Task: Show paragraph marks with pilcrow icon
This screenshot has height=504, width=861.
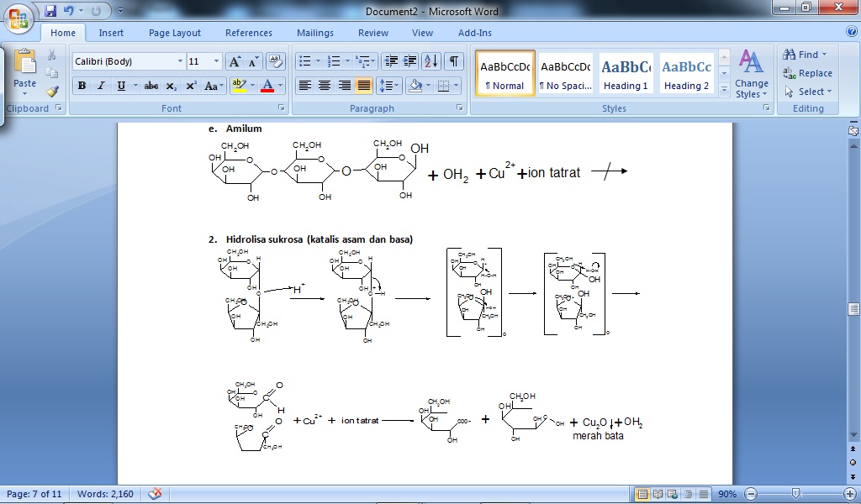Action: pos(453,60)
